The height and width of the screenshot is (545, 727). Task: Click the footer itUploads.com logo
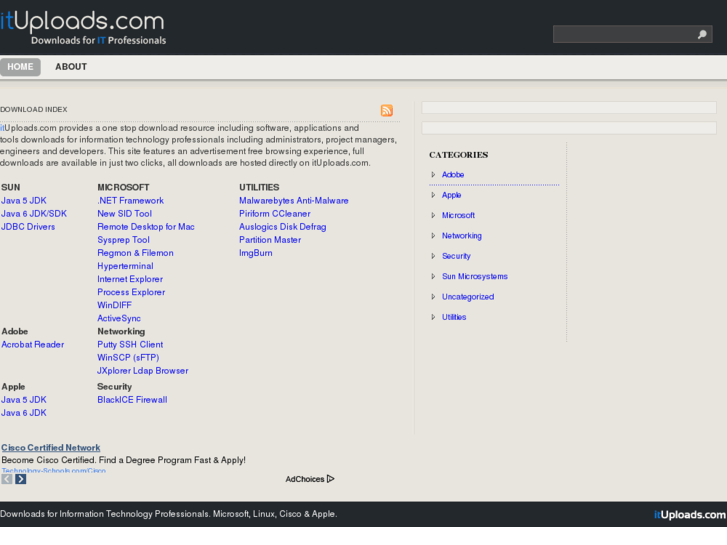690,515
